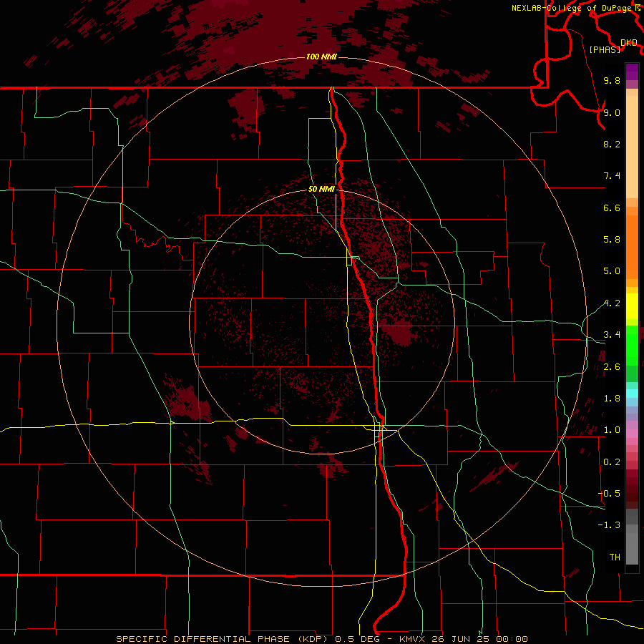
Task: Select the 9.0 value on the color scale
Action: [612, 112]
